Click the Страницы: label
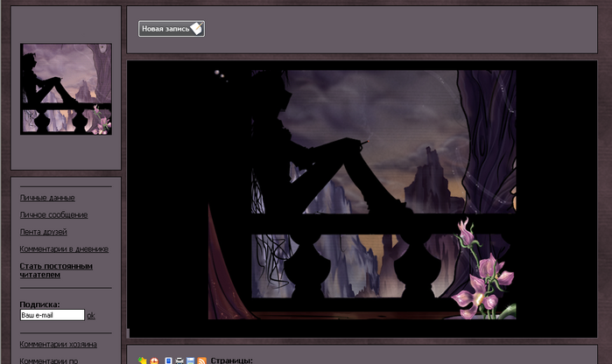 (x=232, y=360)
